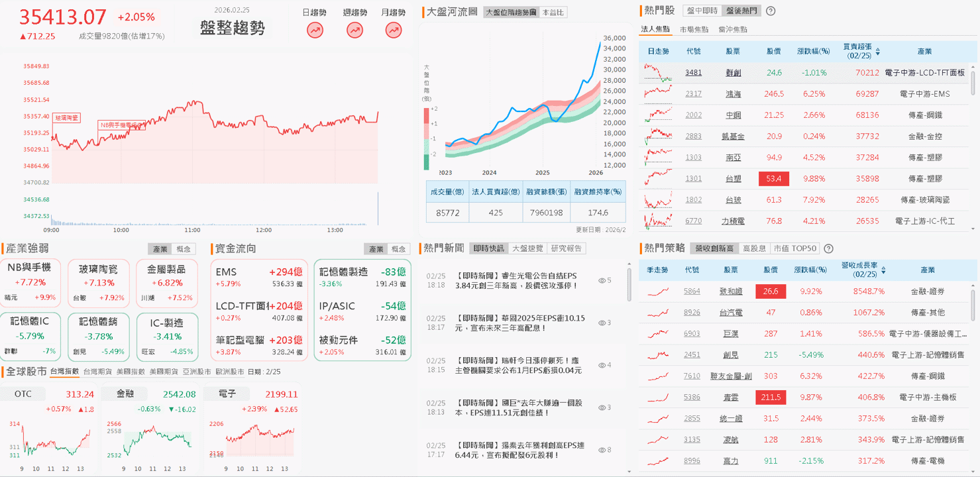Select 歐洲股市 global market tab

[x=229, y=372]
